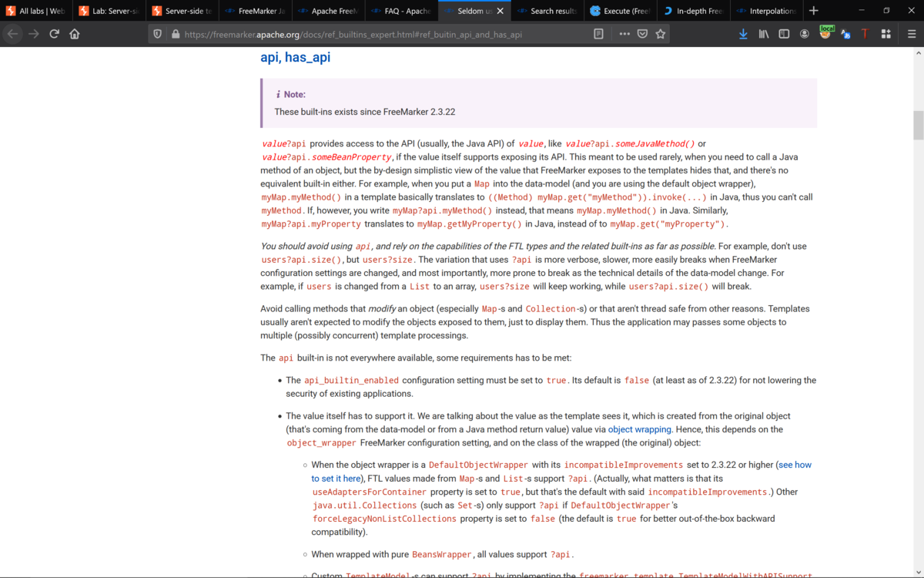Show site security padlock information
Viewport: 924px width, 578px height.
coord(176,34)
